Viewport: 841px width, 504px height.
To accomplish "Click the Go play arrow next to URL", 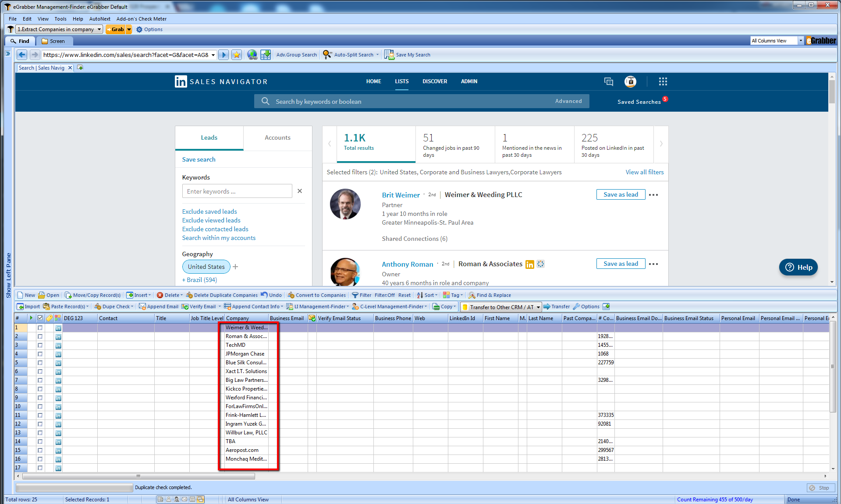I will [224, 55].
